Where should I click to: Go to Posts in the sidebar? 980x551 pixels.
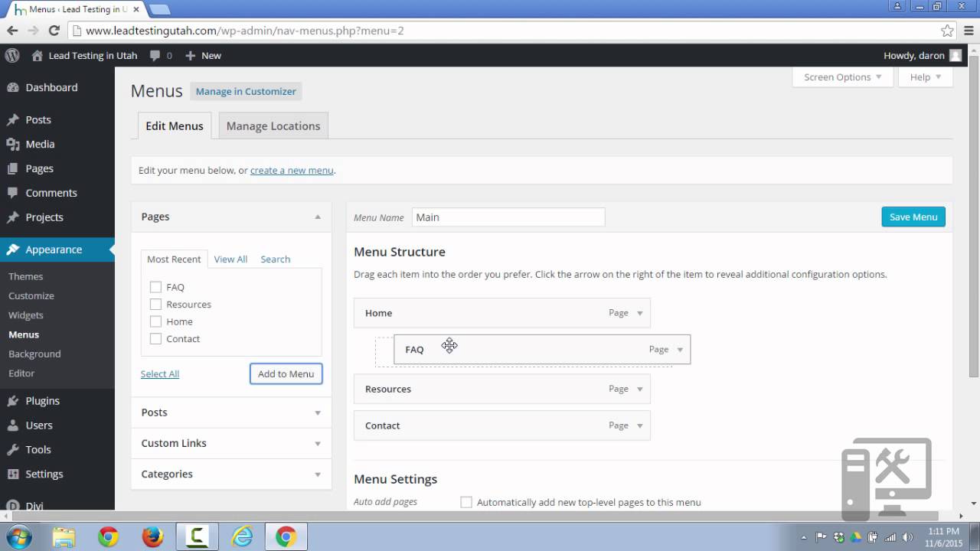click(x=38, y=119)
